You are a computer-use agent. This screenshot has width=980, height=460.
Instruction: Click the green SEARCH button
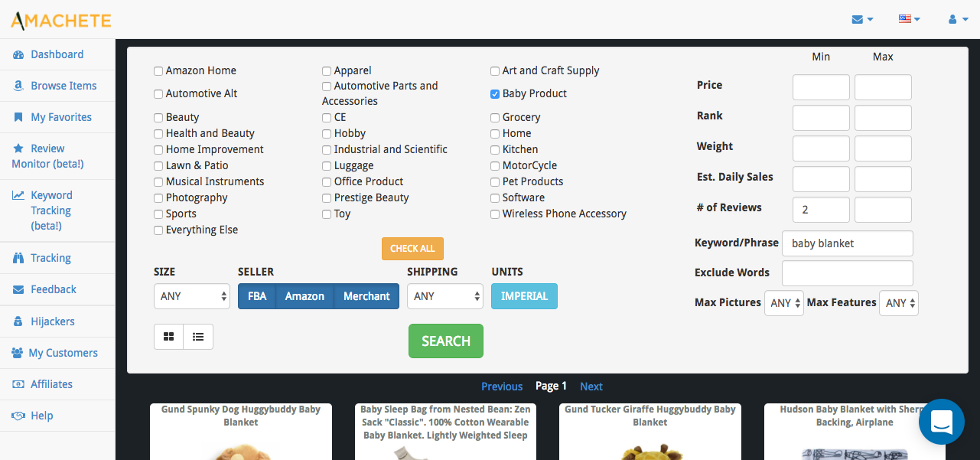(x=446, y=341)
